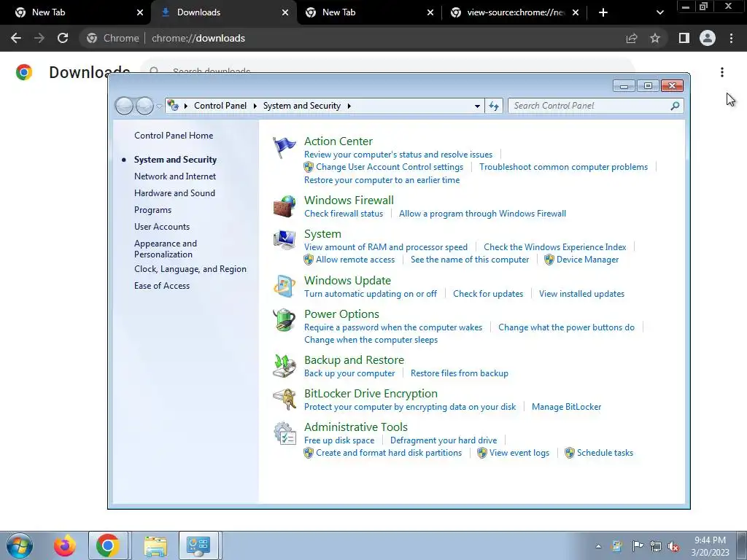Screen dimensions: 747x560
Task: Open Ease of Access category
Action: click(161, 286)
